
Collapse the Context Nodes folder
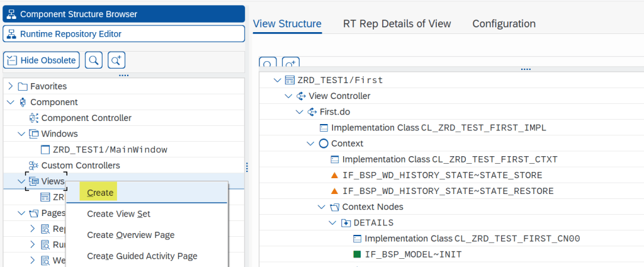coord(322,207)
